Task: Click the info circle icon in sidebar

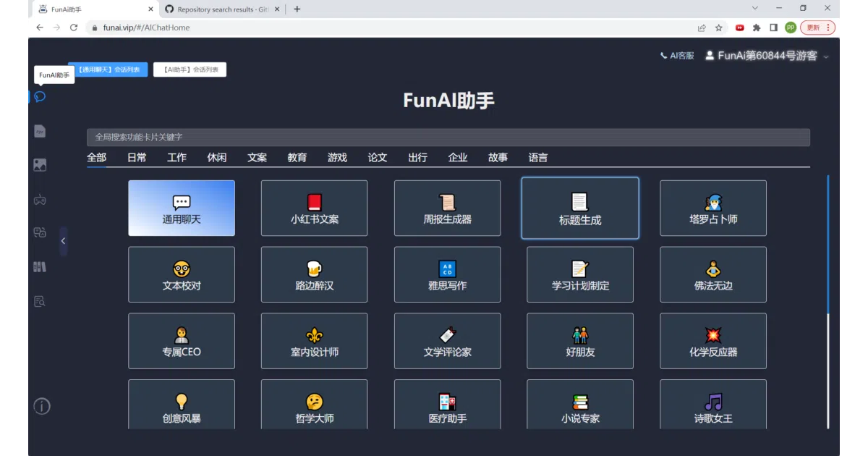Action: point(42,406)
